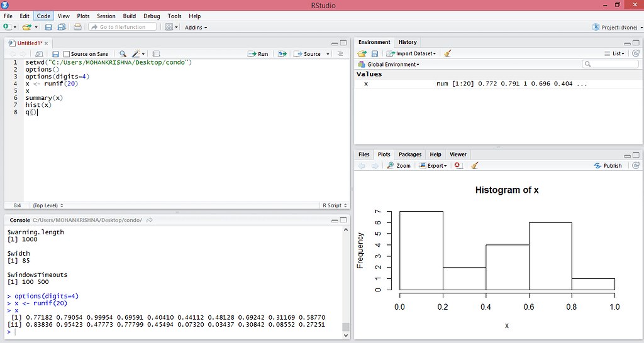Click the workspace panes grid icon

tap(169, 27)
